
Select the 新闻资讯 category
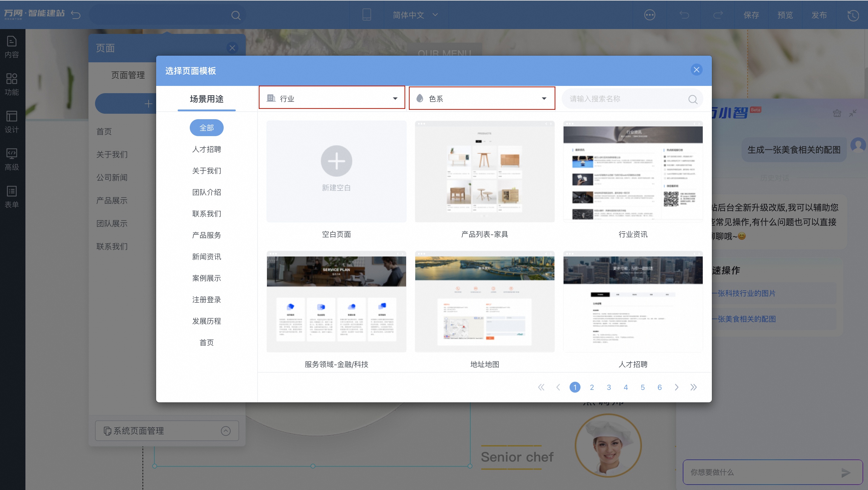pos(206,256)
